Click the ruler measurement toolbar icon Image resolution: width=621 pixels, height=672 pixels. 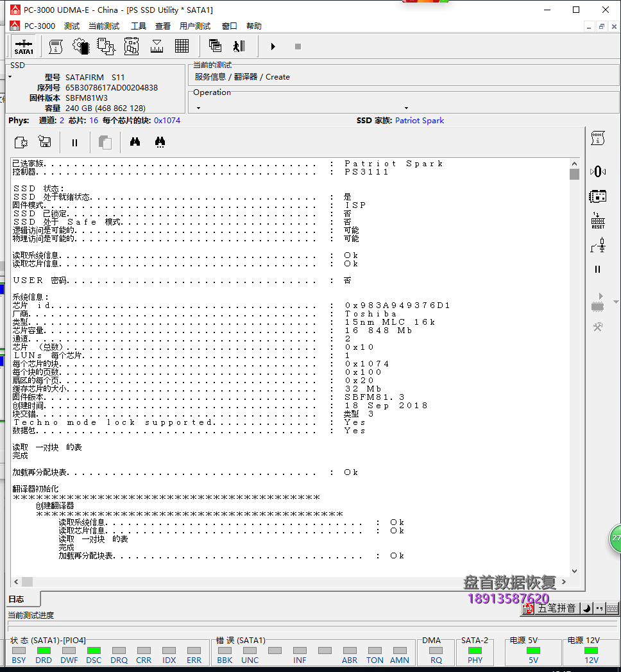coord(157,46)
